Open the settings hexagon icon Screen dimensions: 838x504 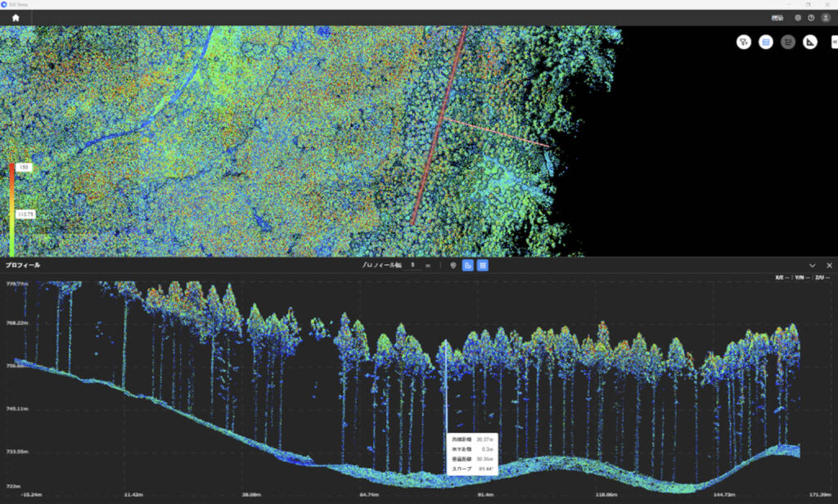coord(798,17)
